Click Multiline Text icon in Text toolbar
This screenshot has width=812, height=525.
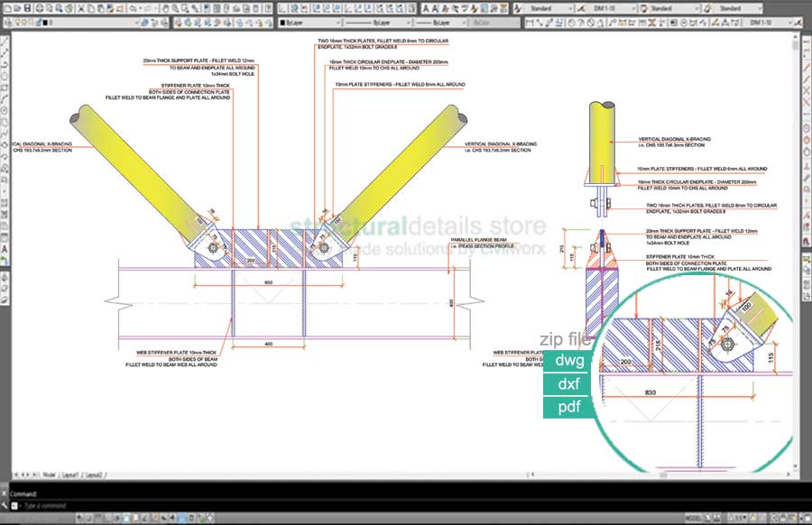pyautogui.click(x=426, y=8)
